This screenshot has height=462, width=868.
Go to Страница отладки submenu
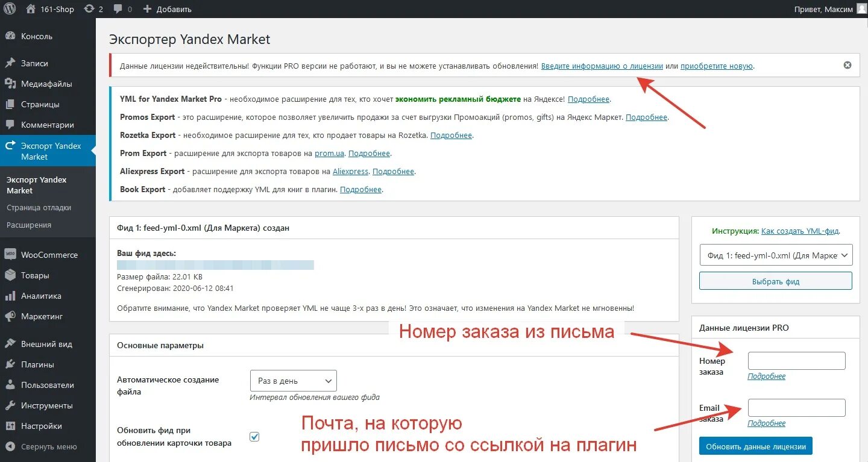pos(39,207)
